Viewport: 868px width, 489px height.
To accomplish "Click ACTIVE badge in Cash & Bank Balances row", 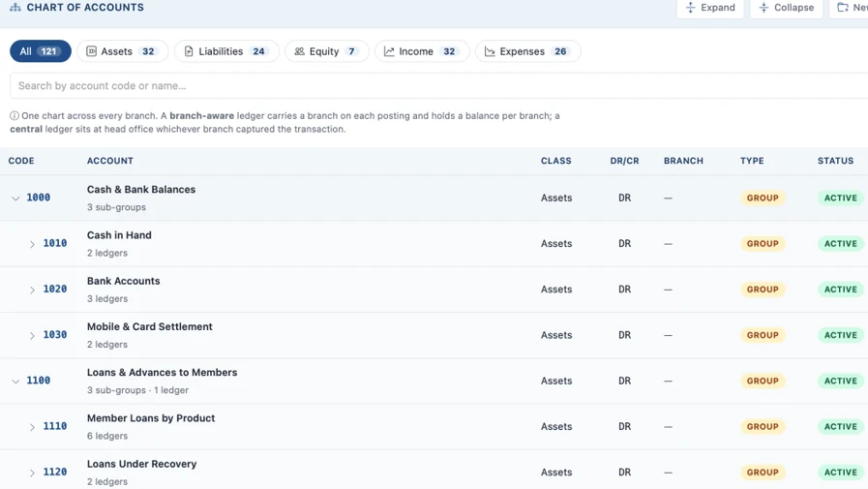I will (x=840, y=198).
